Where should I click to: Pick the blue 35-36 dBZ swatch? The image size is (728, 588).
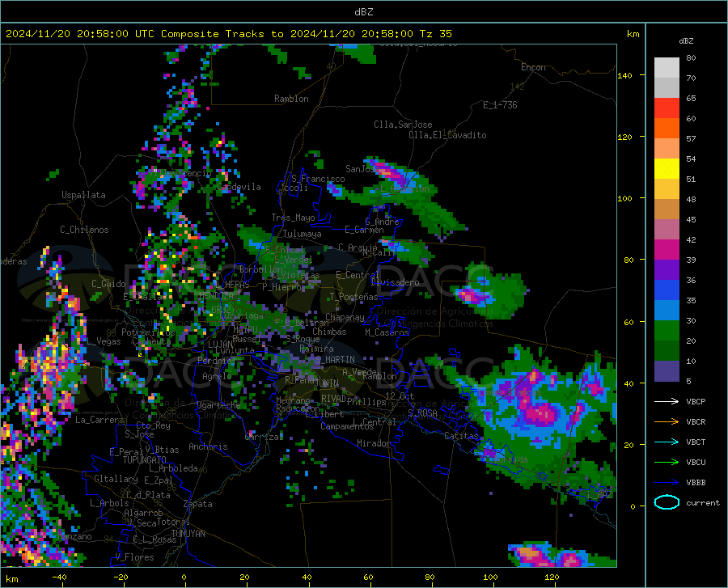pyautogui.click(x=667, y=290)
